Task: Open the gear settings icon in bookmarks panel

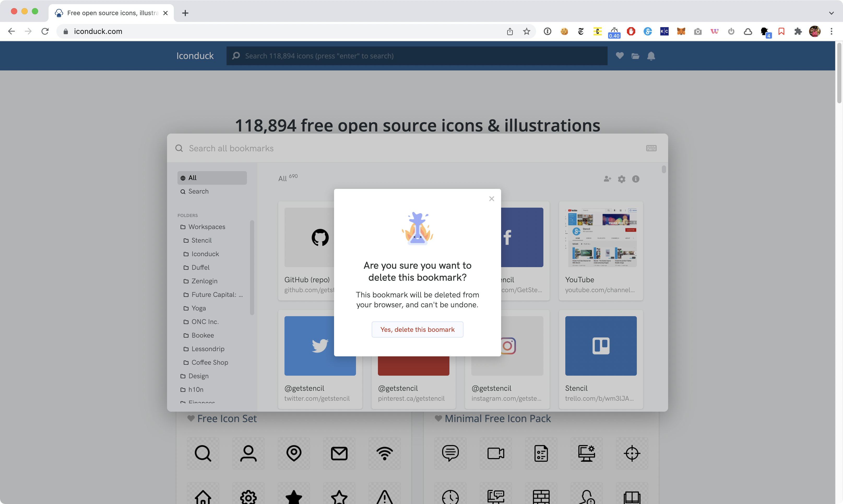Action: 621,179
